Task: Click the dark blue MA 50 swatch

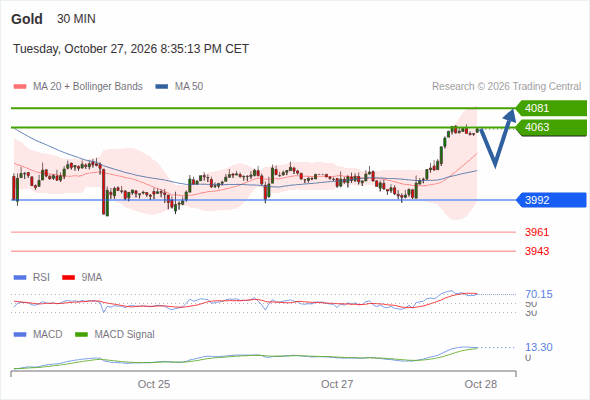Action: [162, 87]
